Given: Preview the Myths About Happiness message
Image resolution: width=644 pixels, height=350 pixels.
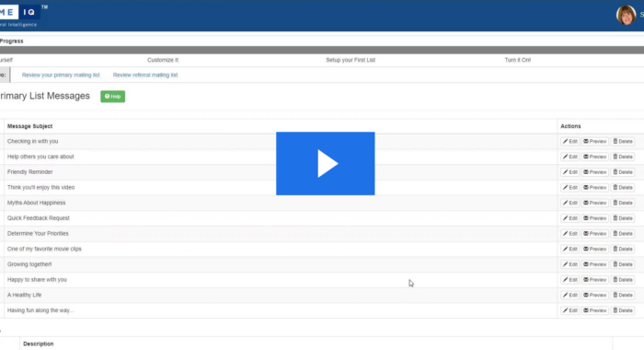Looking at the screenshot, I should point(594,203).
